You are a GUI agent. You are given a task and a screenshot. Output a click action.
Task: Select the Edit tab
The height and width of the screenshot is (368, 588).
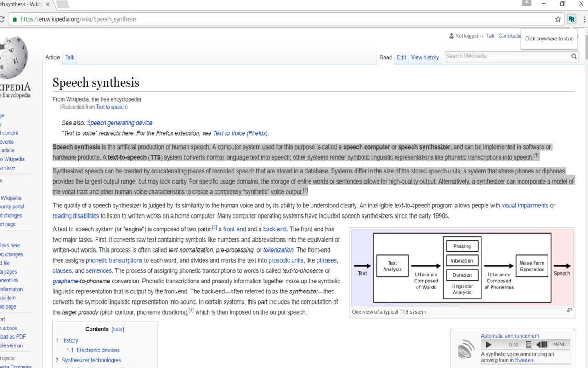pos(401,57)
